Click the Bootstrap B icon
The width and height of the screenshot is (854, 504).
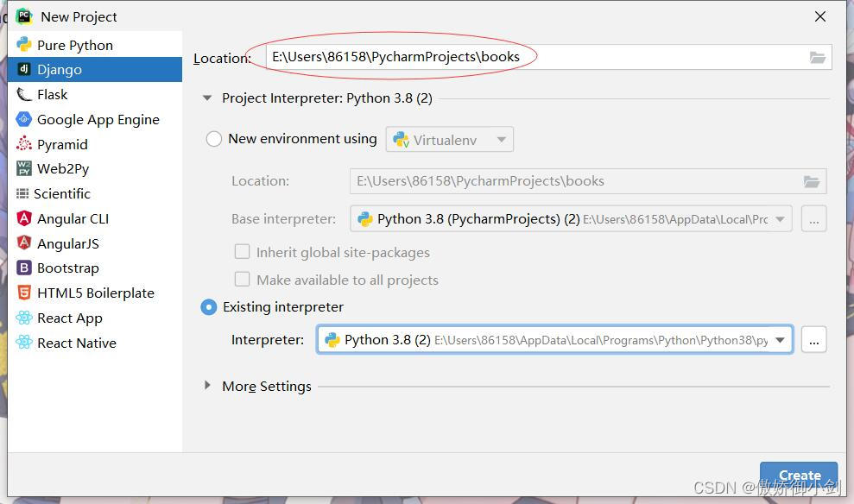[24, 268]
